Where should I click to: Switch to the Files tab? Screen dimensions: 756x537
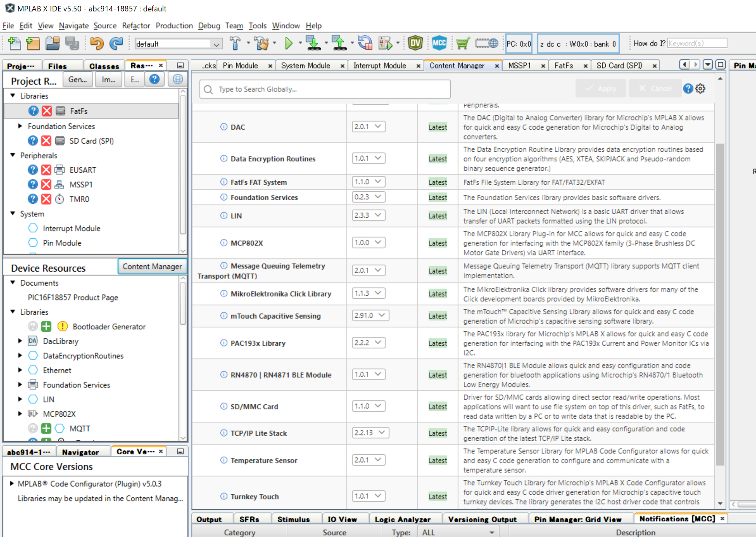pos(57,66)
